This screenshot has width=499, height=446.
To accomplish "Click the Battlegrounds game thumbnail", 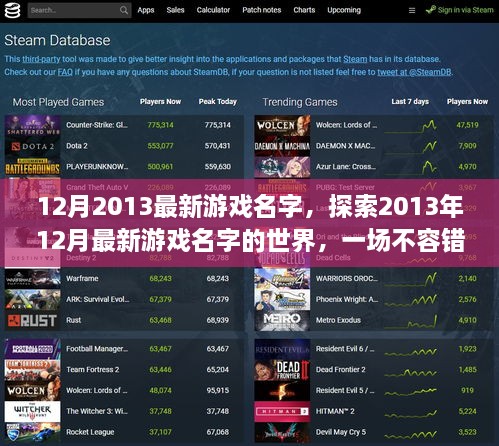I will point(33,167).
